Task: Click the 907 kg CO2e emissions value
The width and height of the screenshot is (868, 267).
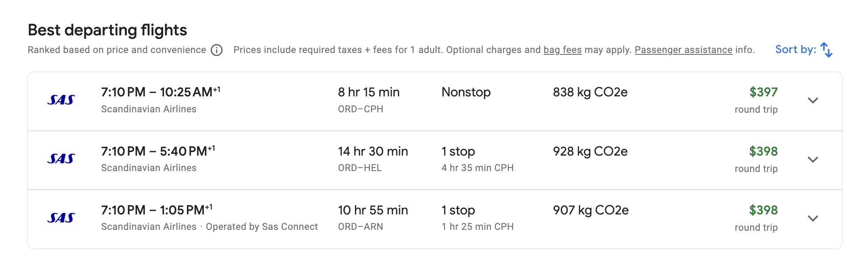Action: [590, 210]
